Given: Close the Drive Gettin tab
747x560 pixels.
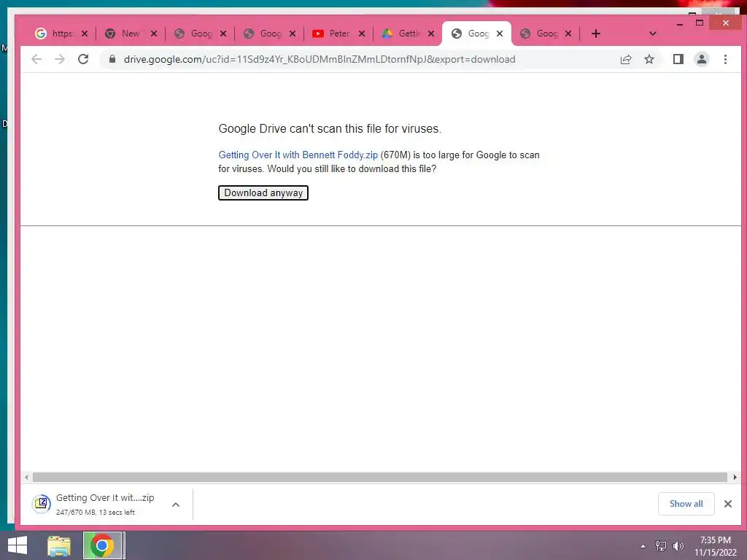Looking at the screenshot, I should click(x=430, y=34).
